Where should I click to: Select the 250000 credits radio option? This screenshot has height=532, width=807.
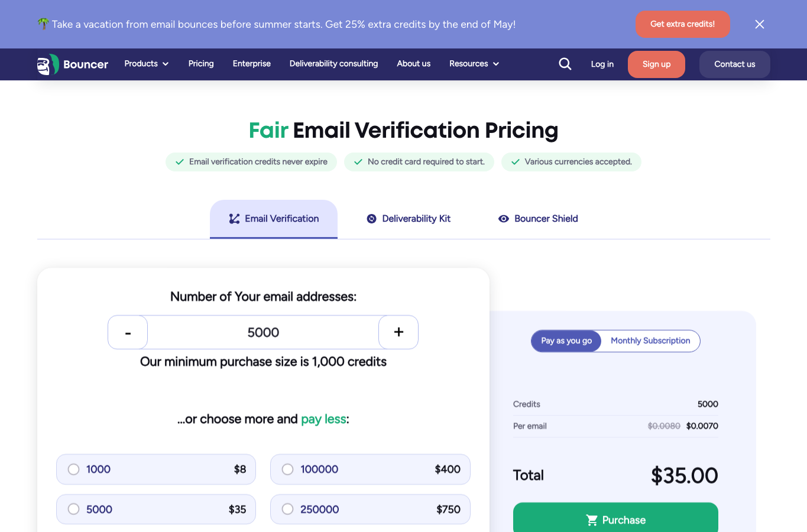(x=288, y=509)
